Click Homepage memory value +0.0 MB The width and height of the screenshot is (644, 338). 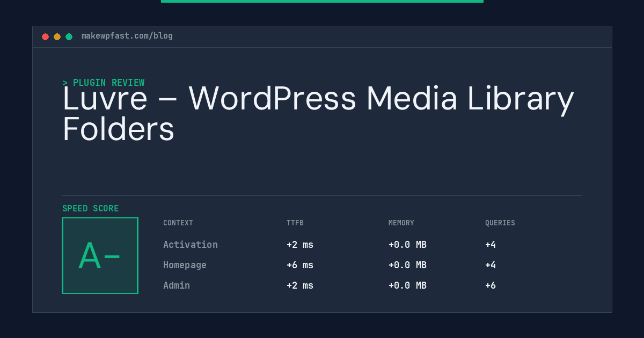click(x=407, y=265)
